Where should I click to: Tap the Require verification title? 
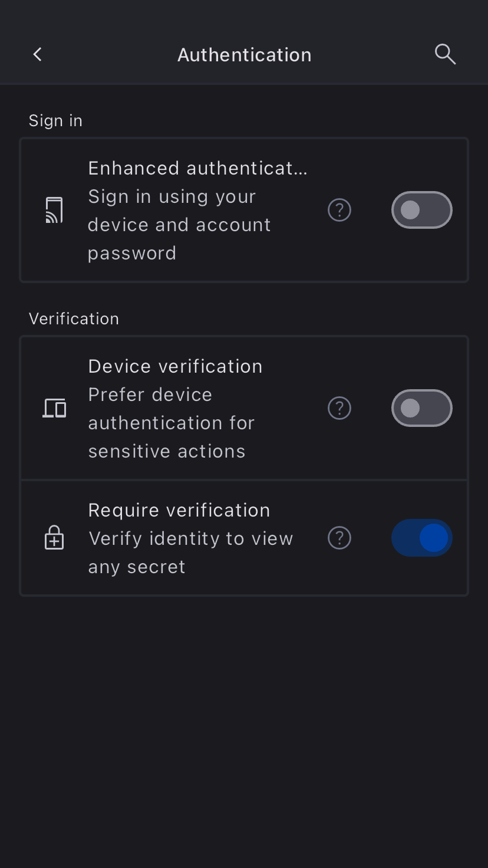click(x=179, y=511)
